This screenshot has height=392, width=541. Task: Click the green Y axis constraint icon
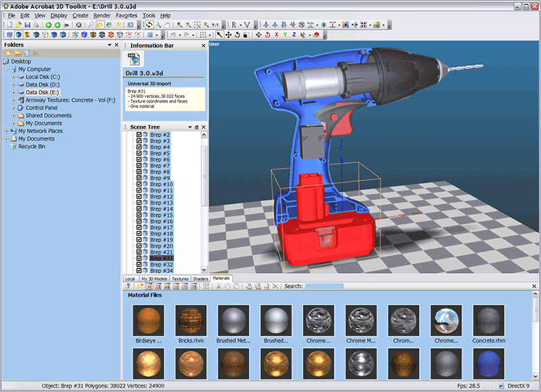pyautogui.click(x=285, y=34)
